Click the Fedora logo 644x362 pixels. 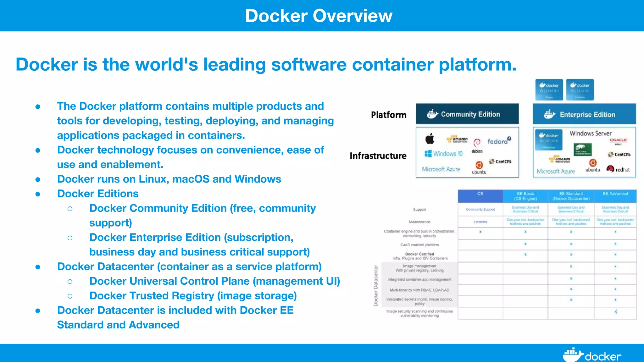pyautogui.click(x=499, y=141)
